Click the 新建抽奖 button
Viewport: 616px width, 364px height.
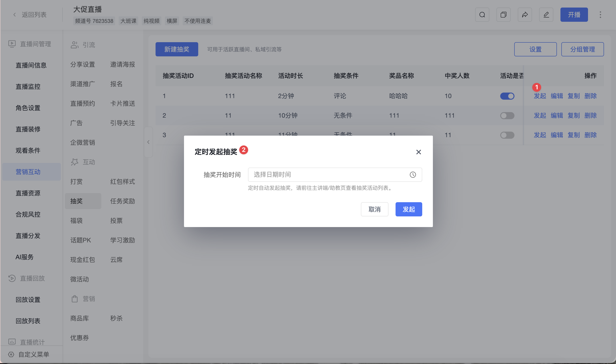click(177, 49)
